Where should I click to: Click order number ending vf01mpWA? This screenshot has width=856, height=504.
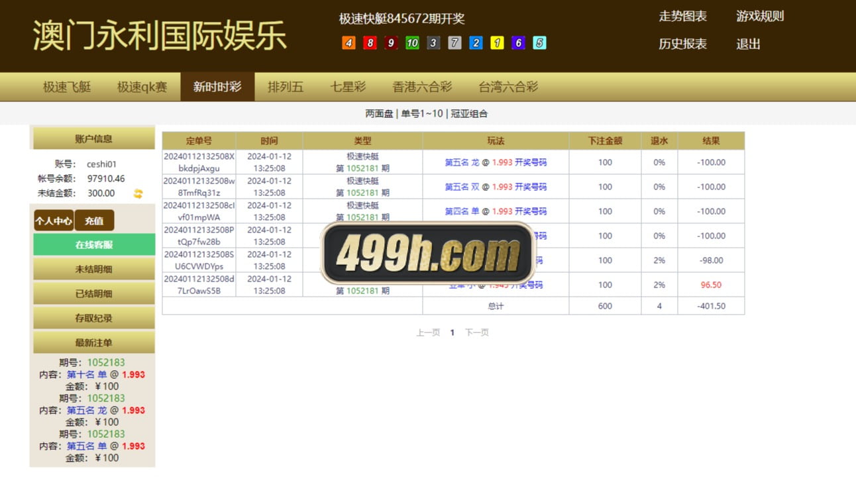click(x=199, y=211)
